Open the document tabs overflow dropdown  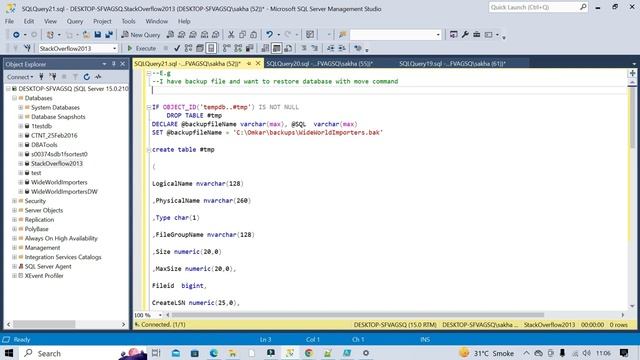(633, 64)
